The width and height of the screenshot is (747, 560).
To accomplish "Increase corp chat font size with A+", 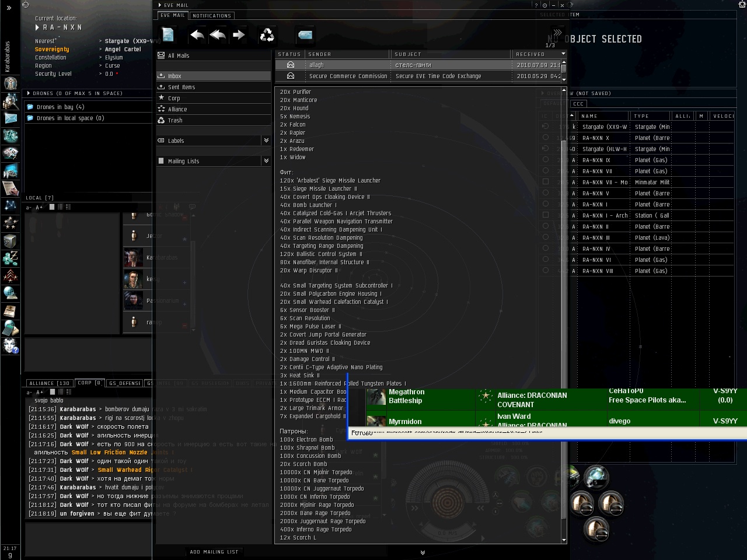I will coord(39,393).
